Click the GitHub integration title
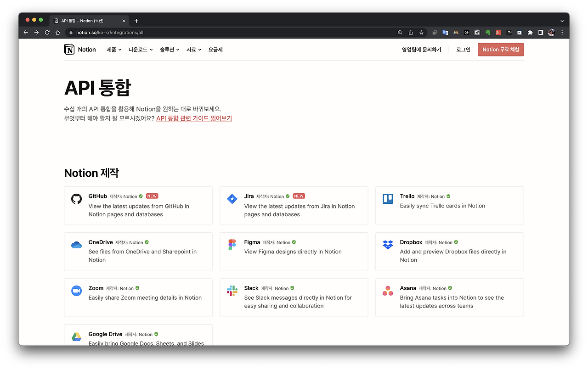Viewport: 588px width, 370px height. pos(98,196)
